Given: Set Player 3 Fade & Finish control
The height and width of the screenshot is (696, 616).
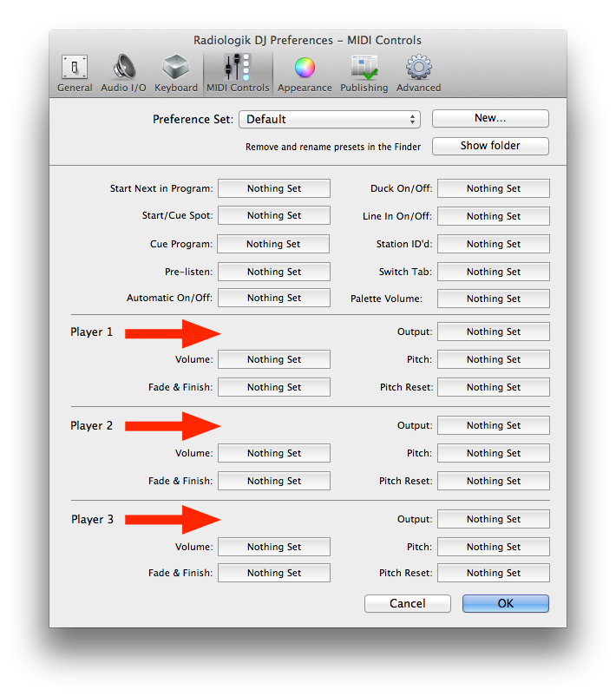Looking at the screenshot, I should [274, 573].
